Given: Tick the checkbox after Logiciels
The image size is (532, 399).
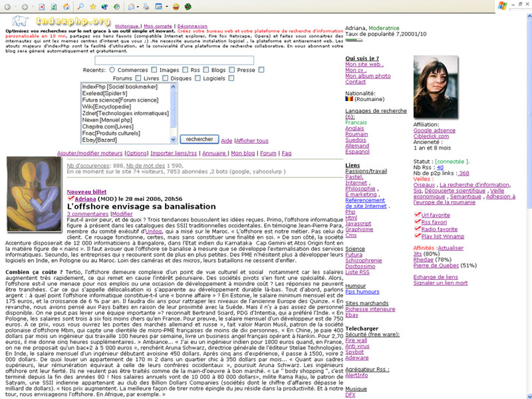Looking at the screenshot, I should [x=231, y=78].
